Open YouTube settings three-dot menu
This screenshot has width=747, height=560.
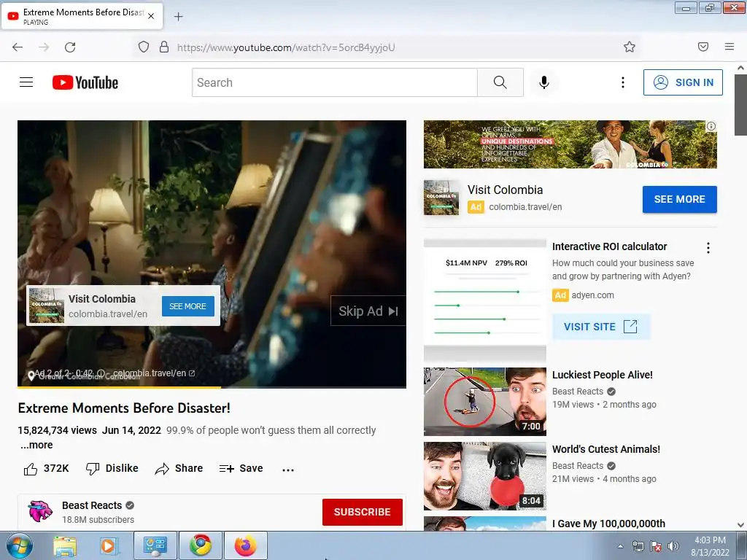623,82
